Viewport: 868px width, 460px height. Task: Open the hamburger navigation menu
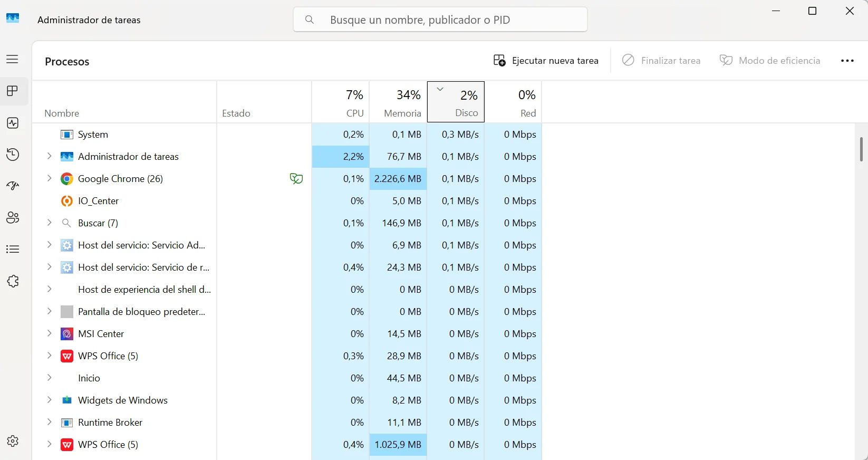(13, 60)
